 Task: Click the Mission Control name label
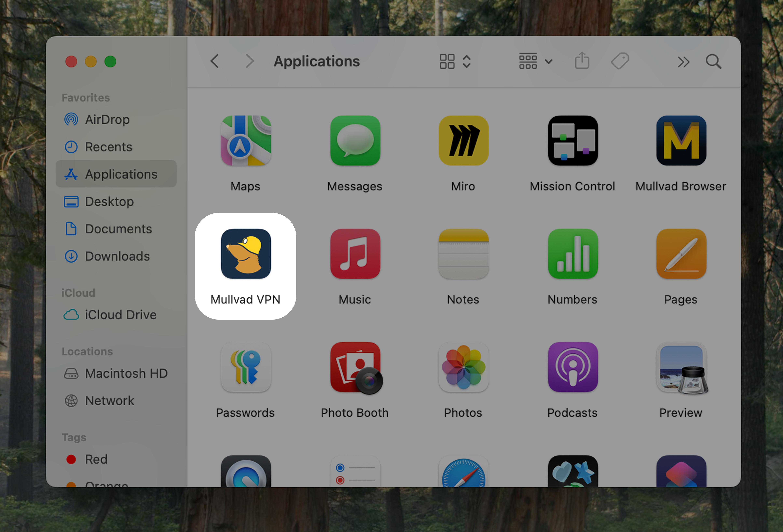[572, 186]
